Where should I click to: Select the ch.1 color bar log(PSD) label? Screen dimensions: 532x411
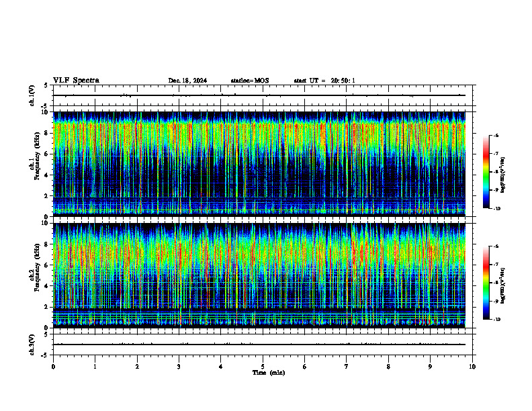[x=503, y=175]
